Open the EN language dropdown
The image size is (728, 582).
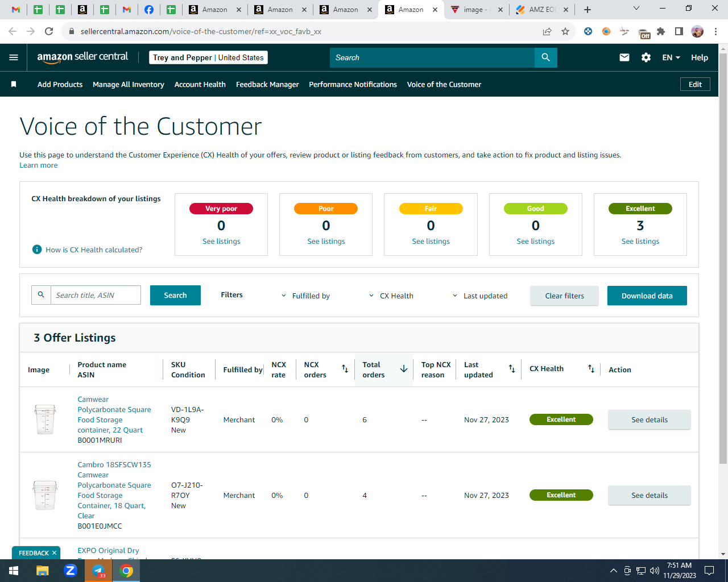(x=671, y=57)
